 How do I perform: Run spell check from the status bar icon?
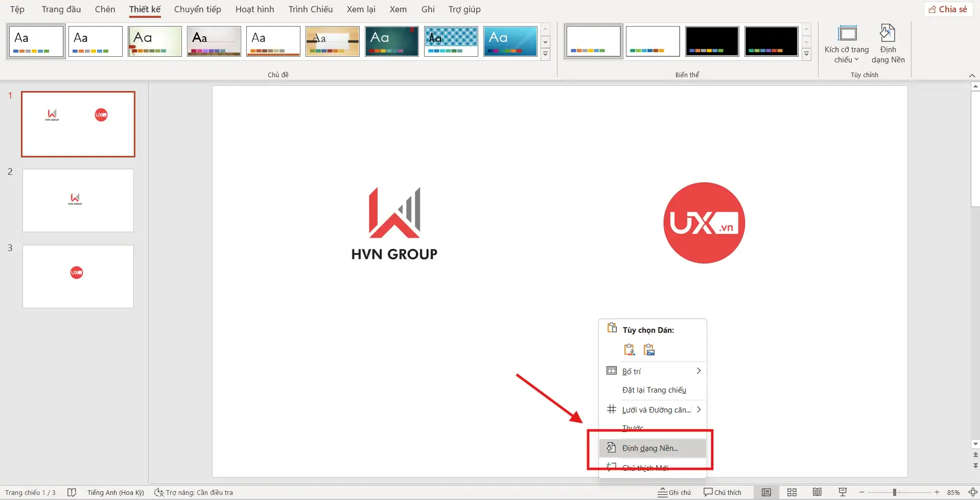[x=72, y=492]
